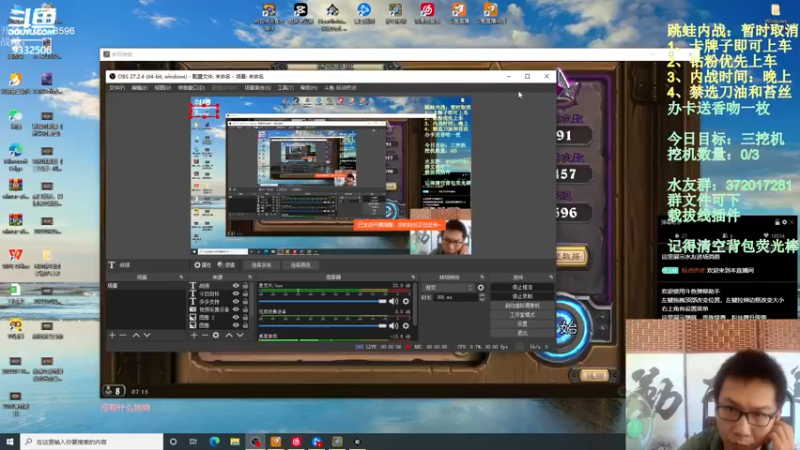Remove selected source with the minus icon

point(205,335)
